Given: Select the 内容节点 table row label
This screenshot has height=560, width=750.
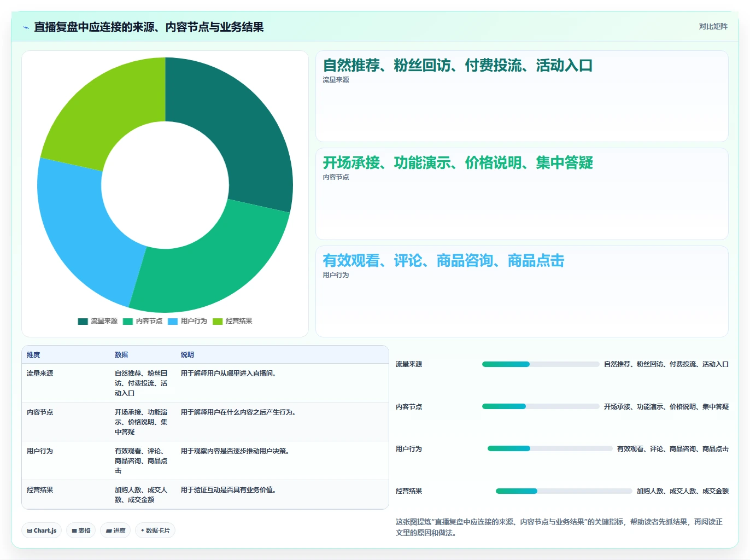Looking at the screenshot, I should [40, 412].
